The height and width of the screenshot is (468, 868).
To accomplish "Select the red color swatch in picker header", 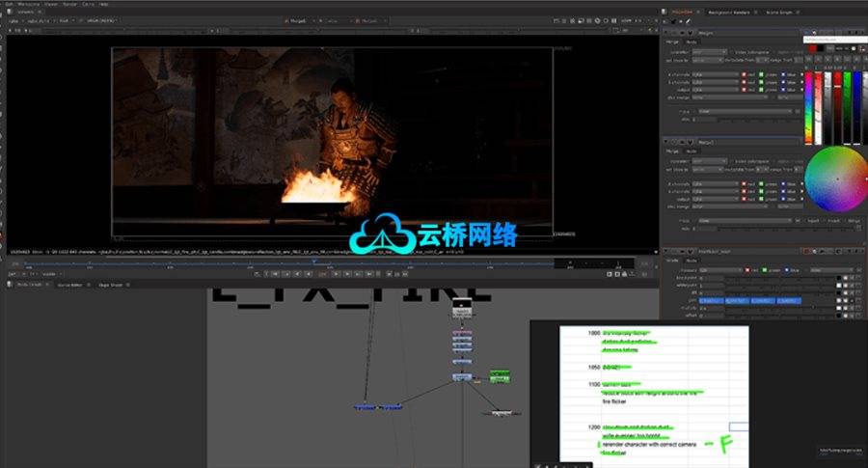I will [x=813, y=47].
